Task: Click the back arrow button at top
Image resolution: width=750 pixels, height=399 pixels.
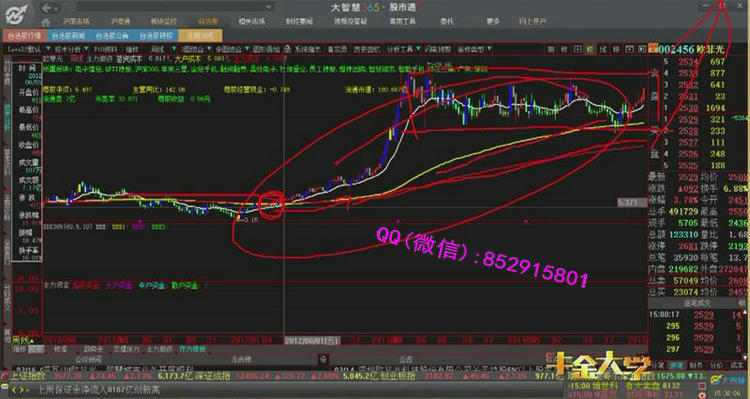Action: pos(46,8)
